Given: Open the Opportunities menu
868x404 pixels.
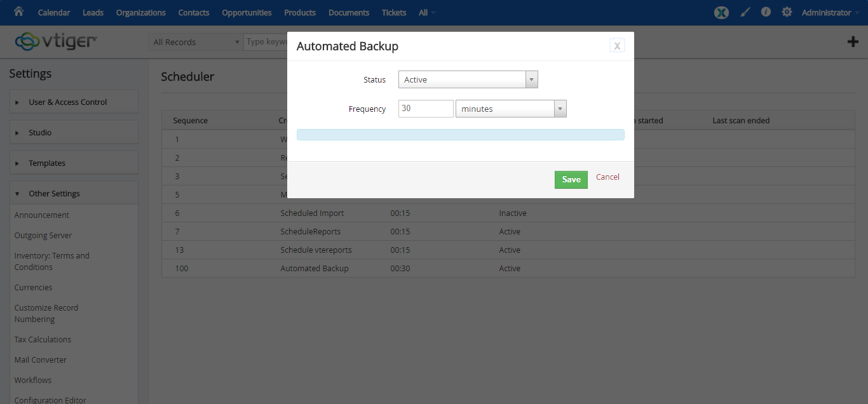Looking at the screenshot, I should [x=247, y=13].
